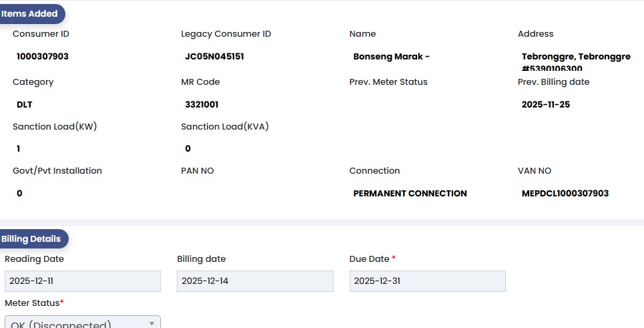Click Legacy Consumer ID JC05N045151
Image resolution: width=644 pixels, height=328 pixels.
coord(214,57)
